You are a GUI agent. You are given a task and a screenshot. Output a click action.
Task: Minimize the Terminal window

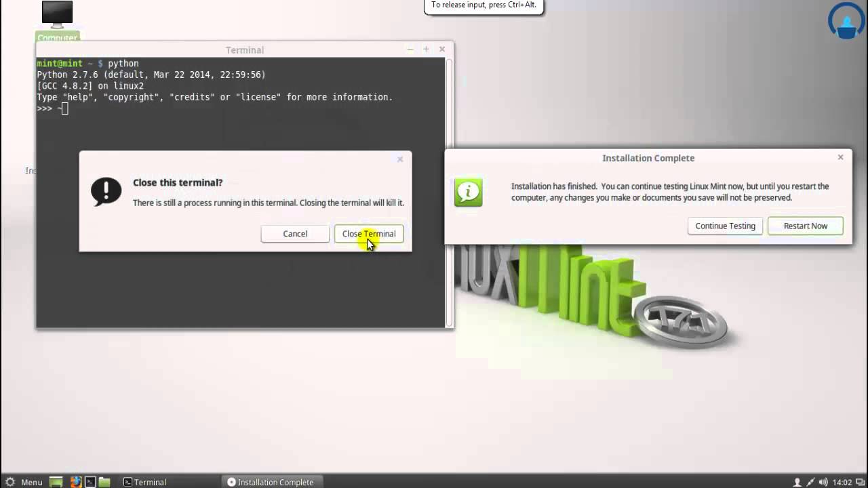click(x=410, y=49)
